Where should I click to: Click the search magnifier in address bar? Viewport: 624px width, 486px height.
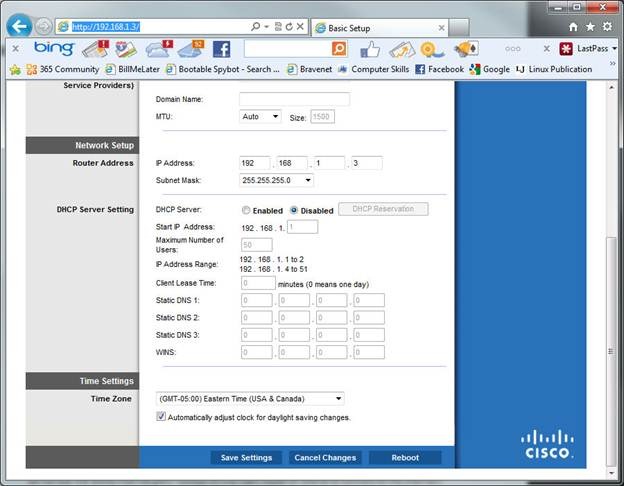click(255, 27)
